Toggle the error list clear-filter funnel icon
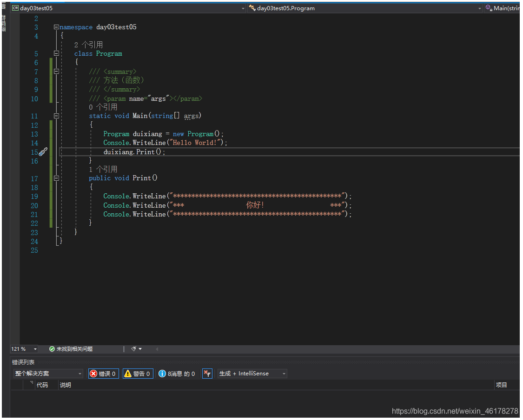Viewport: 523px width, 420px height. click(207, 374)
